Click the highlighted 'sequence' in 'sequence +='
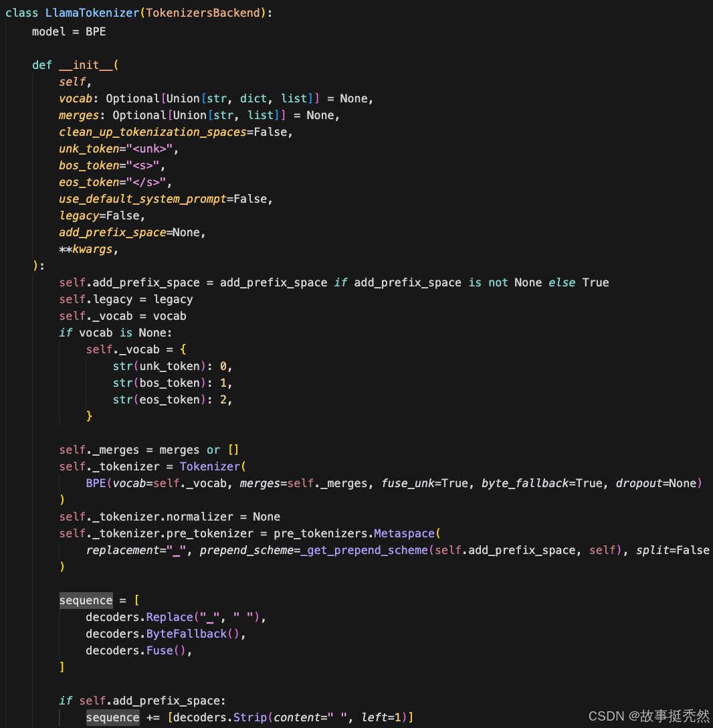 coord(113,717)
